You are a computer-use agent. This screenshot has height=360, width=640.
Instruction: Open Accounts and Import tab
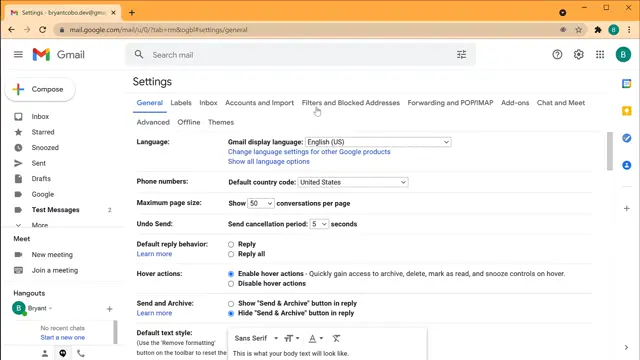(259, 103)
